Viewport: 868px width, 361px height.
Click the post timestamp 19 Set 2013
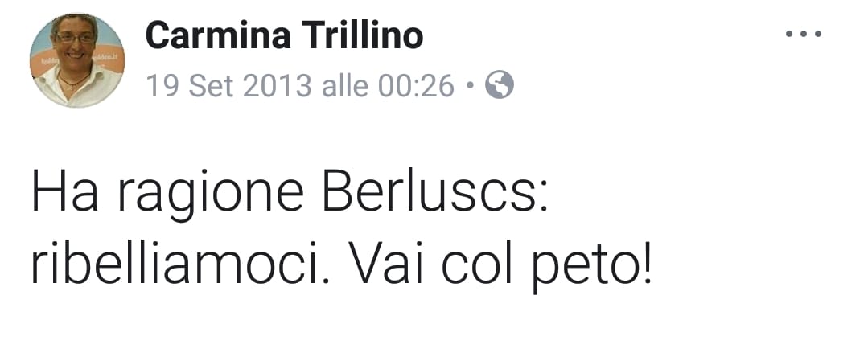coord(228,86)
